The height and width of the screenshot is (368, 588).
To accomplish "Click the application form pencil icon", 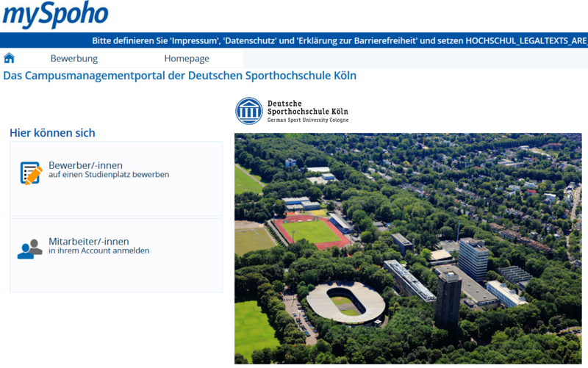I will click(x=31, y=173).
